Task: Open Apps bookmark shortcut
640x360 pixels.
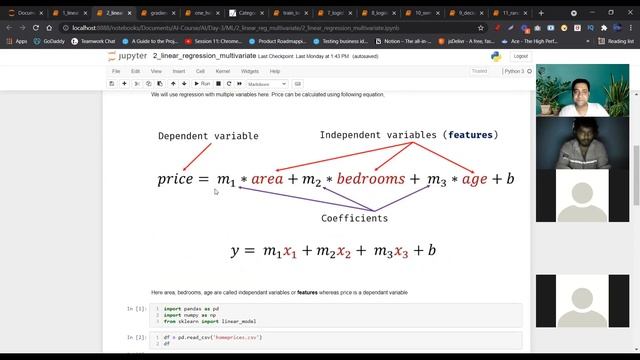Action: (17, 41)
